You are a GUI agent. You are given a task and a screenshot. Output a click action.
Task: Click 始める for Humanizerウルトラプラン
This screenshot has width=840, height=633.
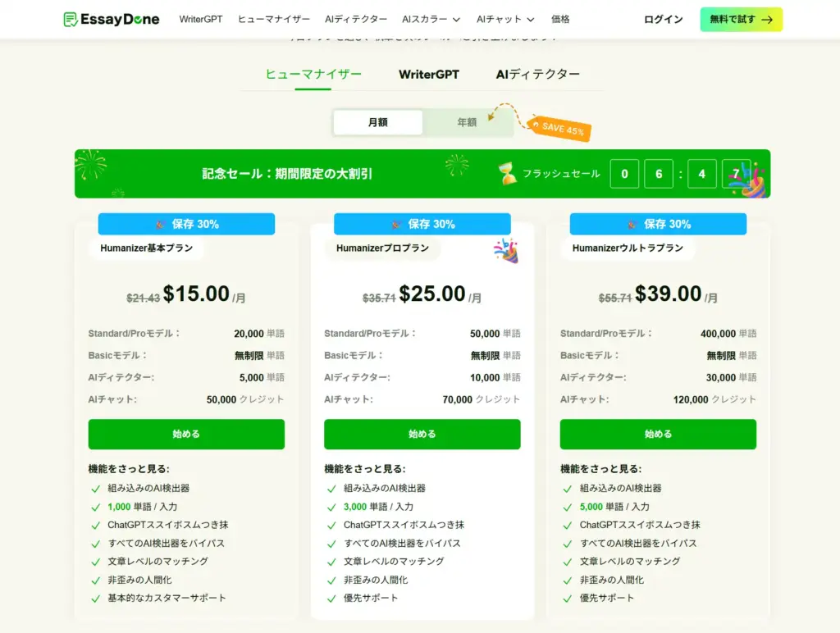tap(658, 435)
